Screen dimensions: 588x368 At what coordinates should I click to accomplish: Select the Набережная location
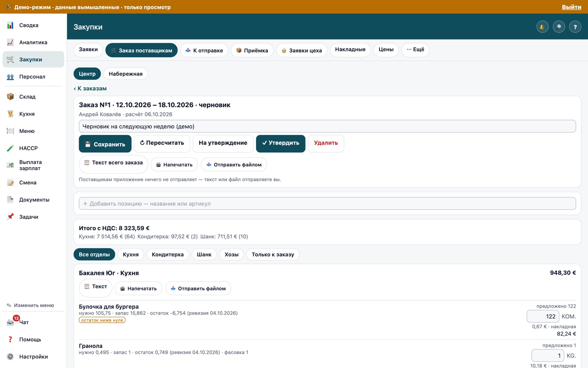[126, 74]
